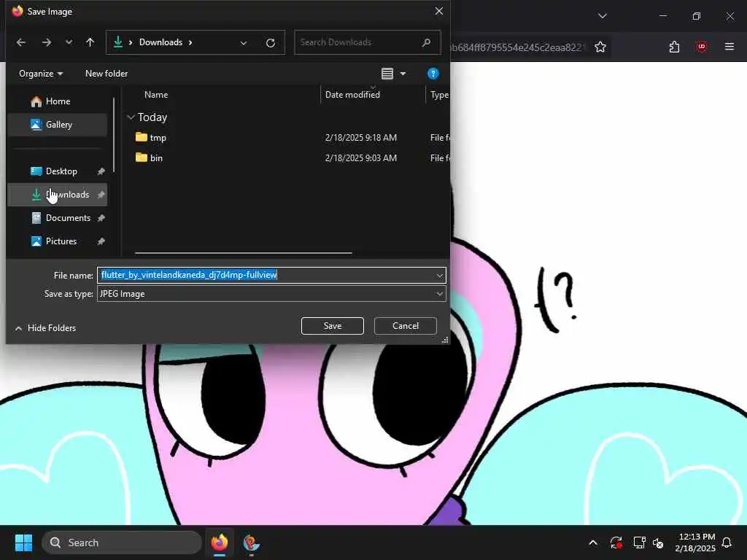Change view layout icon
747x560 pixels.
387,74
